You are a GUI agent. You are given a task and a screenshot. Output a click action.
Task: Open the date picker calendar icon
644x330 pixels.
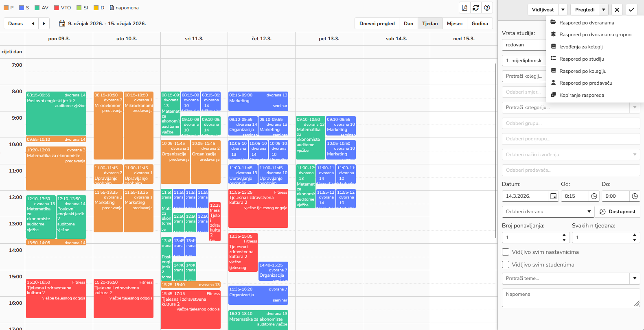553,196
